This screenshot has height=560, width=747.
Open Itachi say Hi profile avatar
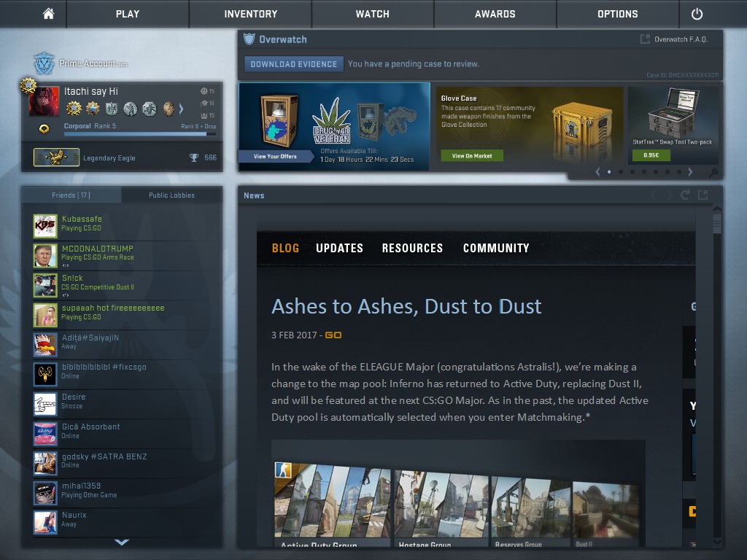[x=44, y=101]
